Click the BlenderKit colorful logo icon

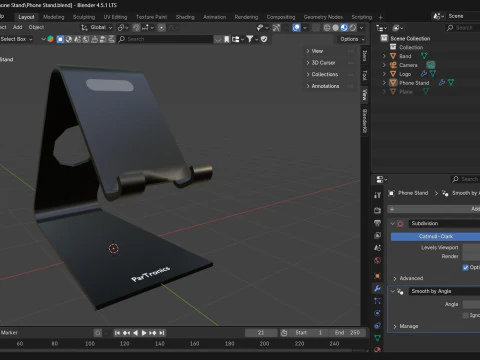[x=51, y=39]
